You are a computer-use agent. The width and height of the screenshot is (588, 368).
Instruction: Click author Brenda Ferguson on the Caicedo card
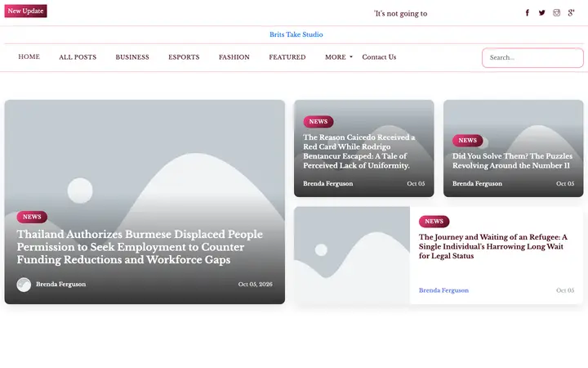(x=327, y=184)
